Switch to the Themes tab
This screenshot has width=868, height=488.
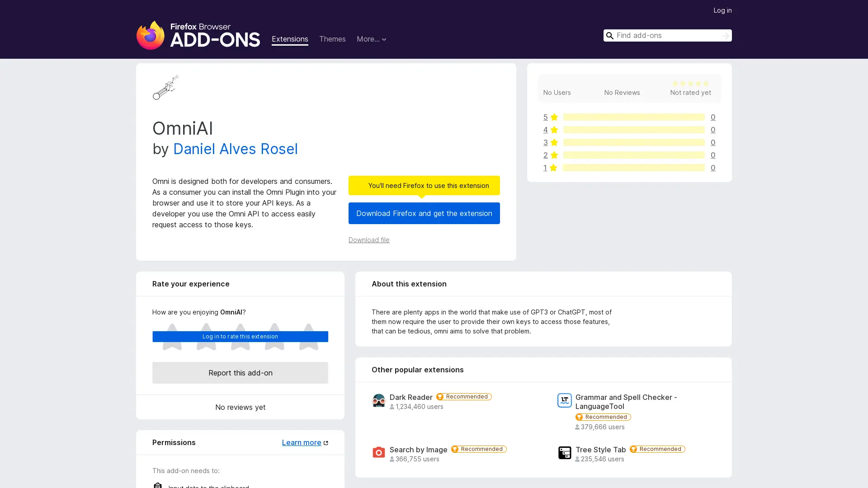coord(332,39)
